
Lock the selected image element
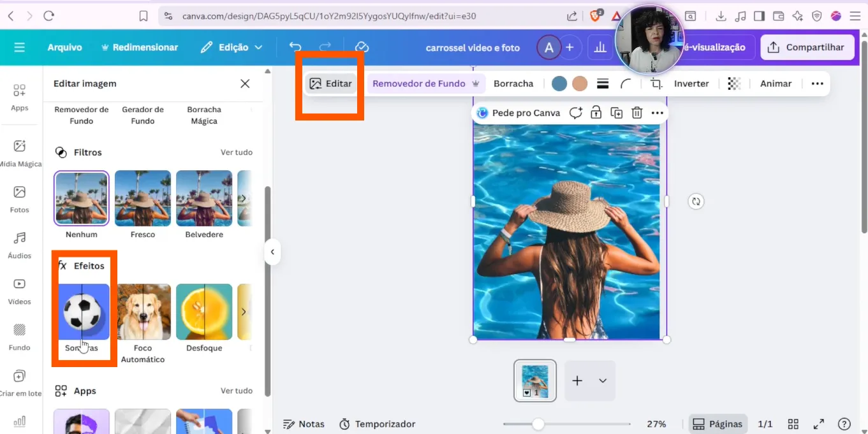pyautogui.click(x=596, y=113)
